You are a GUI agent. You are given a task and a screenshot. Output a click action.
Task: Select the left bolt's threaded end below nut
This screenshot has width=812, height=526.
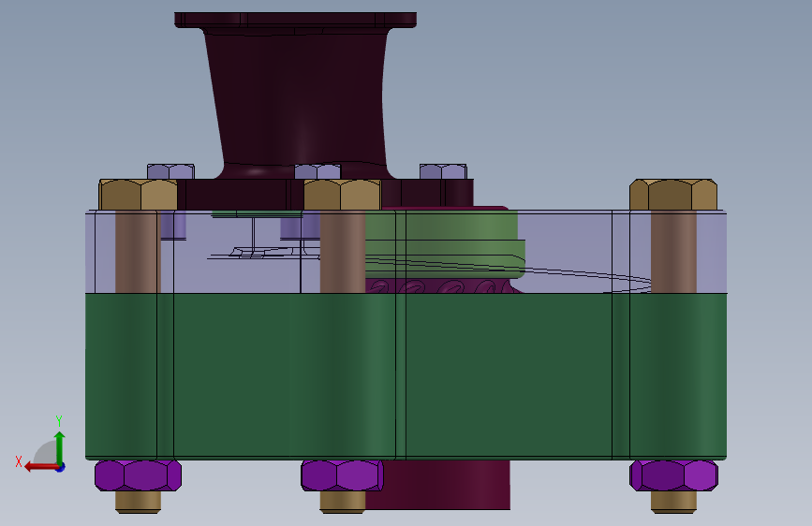(x=138, y=503)
